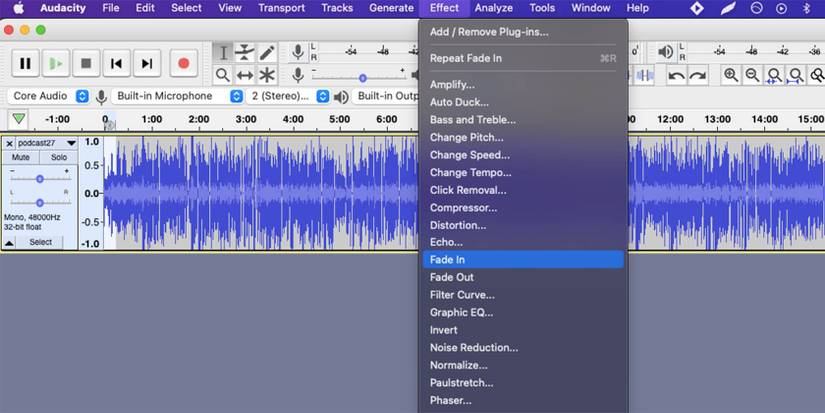Choose Fade Out from Effect menu
This screenshot has height=413, width=825.
pos(452,277)
